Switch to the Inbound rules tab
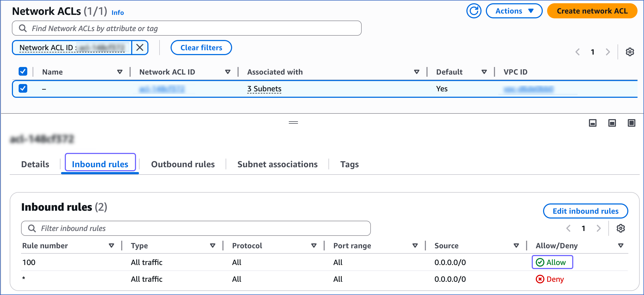The height and width of the screenshot is (295, 644). point(100,164)
